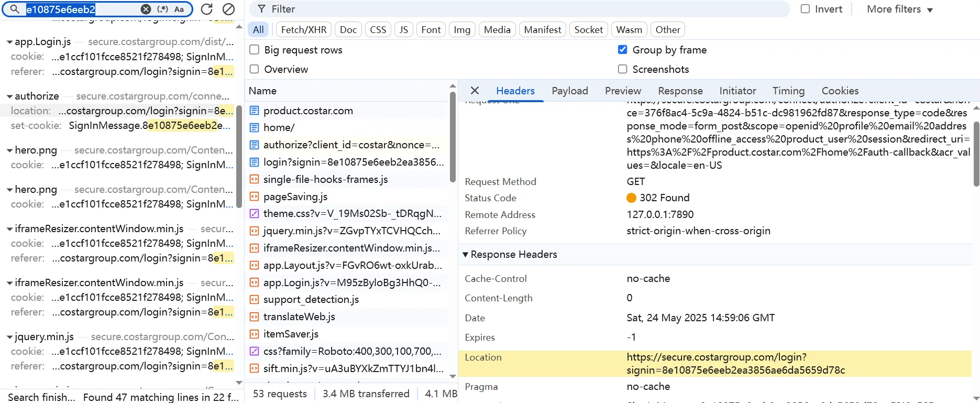980x403 pixels.
Task: Toggle match case Aa icon
Action: point(179,9)
